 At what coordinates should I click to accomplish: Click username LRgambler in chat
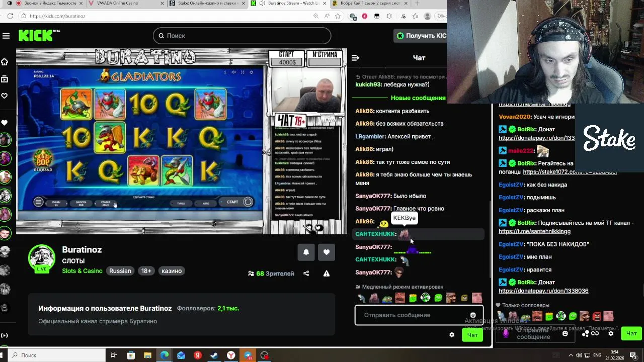(x=370, y=136)
